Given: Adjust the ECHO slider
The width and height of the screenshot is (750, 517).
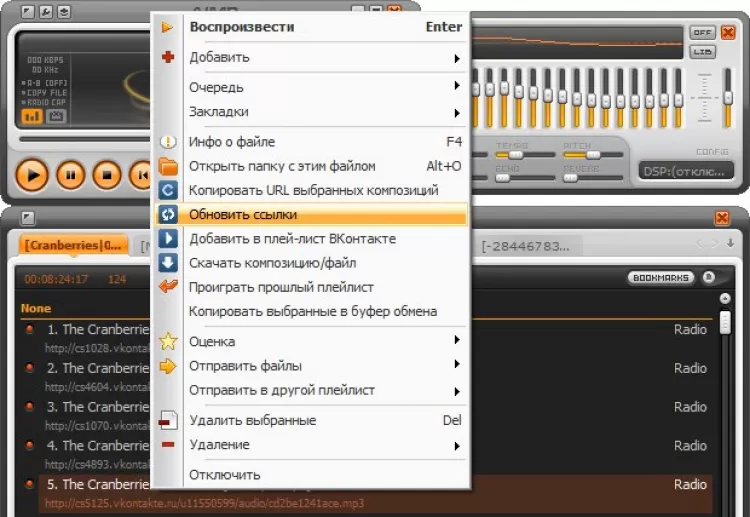Looking at the screenshot, I should click(525, 178).
